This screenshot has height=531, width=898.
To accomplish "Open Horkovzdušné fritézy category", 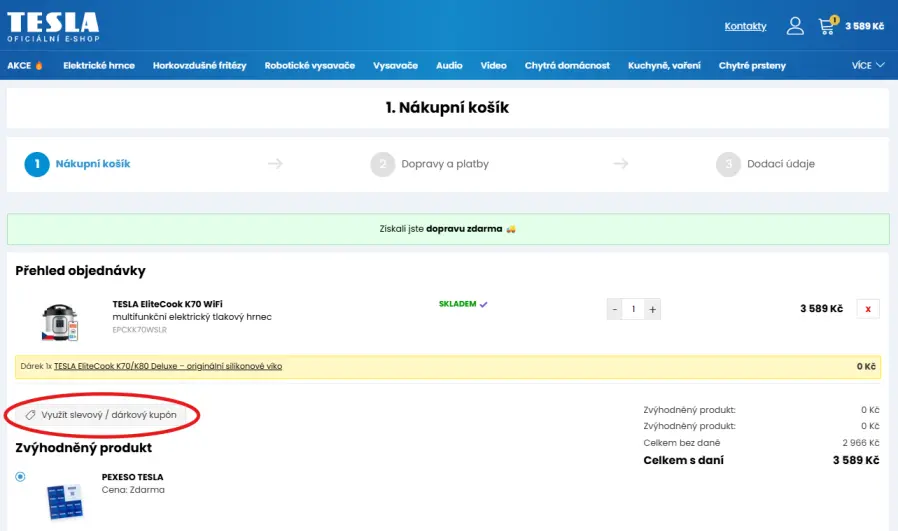I will click(199, 65).
